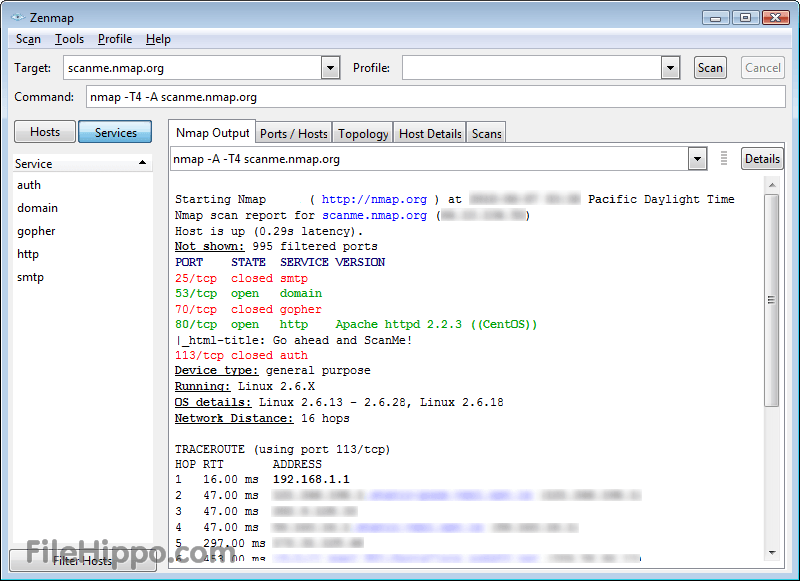The height and width of the screenshot is (581, 800).
Task: Click the Service column sort arrow
Action: 142,163
